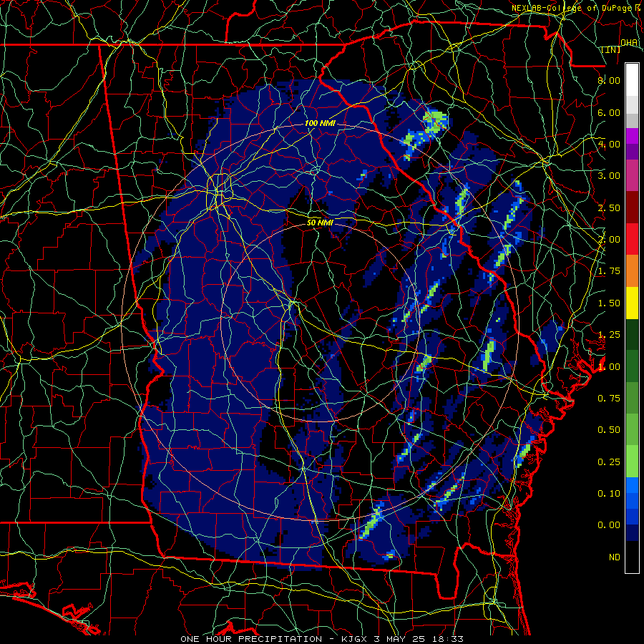The height and width of the screenshot is (644, 644).
Task: Click the '3.00' legend value
Action: (609, 176)
